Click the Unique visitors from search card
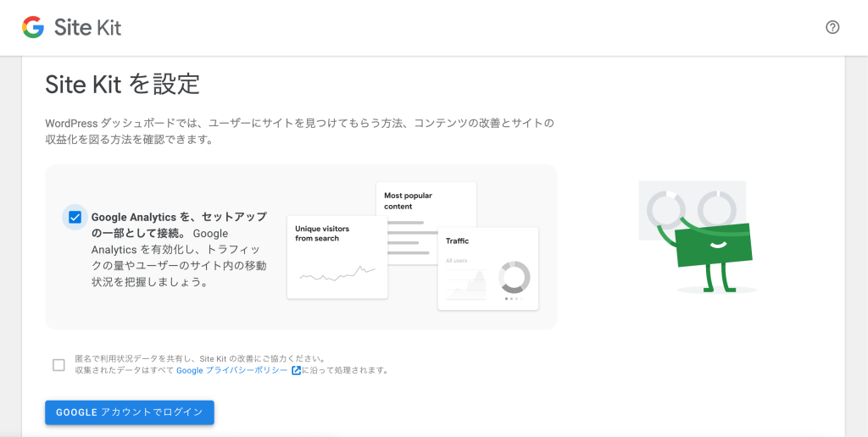 pos(337,257)
